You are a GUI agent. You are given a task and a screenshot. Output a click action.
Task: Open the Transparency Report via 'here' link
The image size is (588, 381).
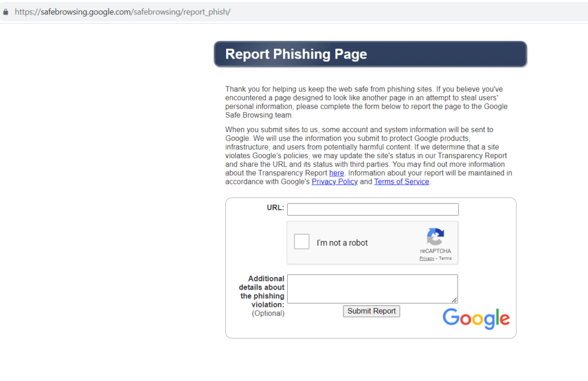click(x=336, y=172)
